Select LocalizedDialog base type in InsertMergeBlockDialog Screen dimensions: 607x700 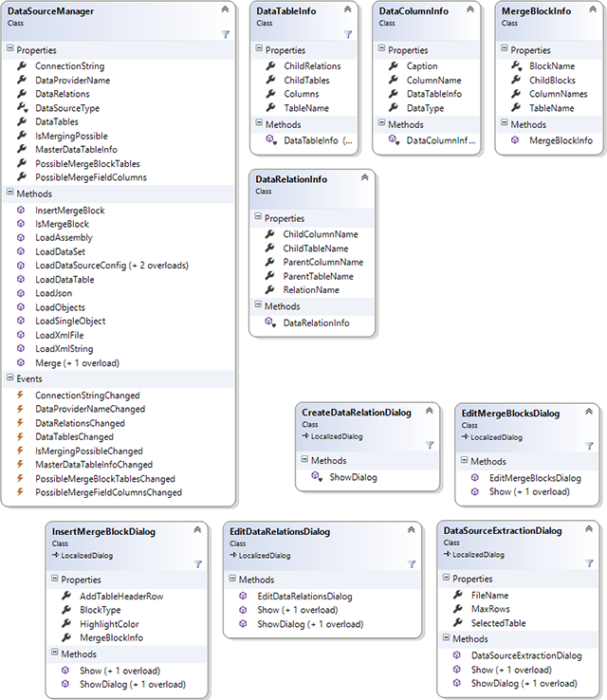[x=86, y=556]
